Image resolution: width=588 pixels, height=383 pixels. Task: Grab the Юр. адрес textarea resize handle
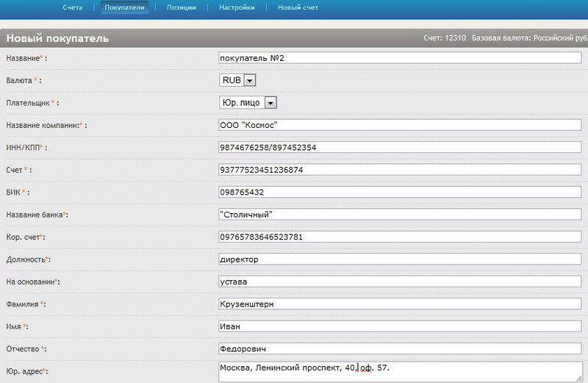click(x=580, y=379)
